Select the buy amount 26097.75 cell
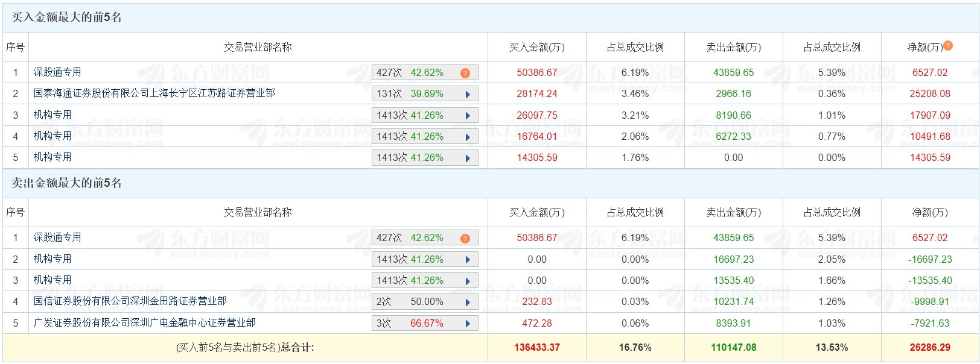The height and width of the screenshot is (364, 980). tap(537, 115)
